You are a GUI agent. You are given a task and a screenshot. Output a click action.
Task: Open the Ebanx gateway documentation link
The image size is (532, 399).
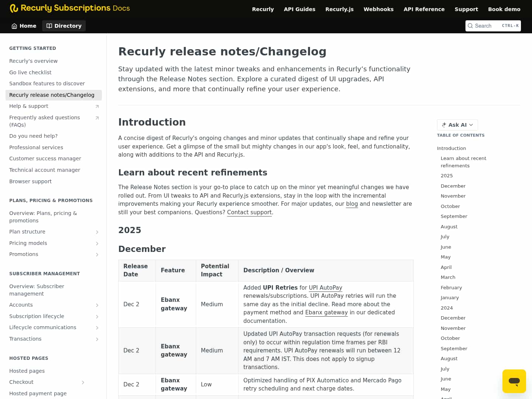pos(326,313)
